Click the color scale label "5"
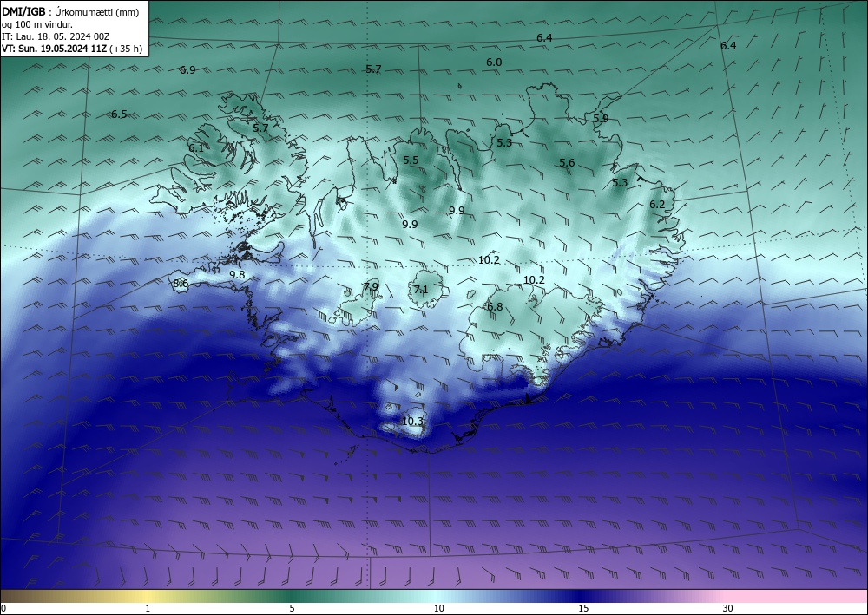Screen dimensions: 868x615 [292, 608]
